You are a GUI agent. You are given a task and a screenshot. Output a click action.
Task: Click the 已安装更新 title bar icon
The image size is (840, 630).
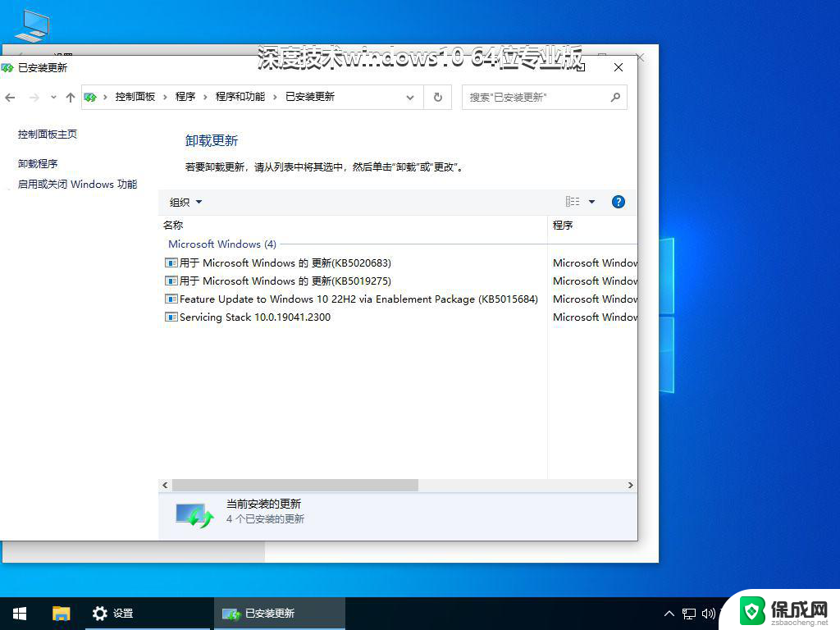click(7, 68)
